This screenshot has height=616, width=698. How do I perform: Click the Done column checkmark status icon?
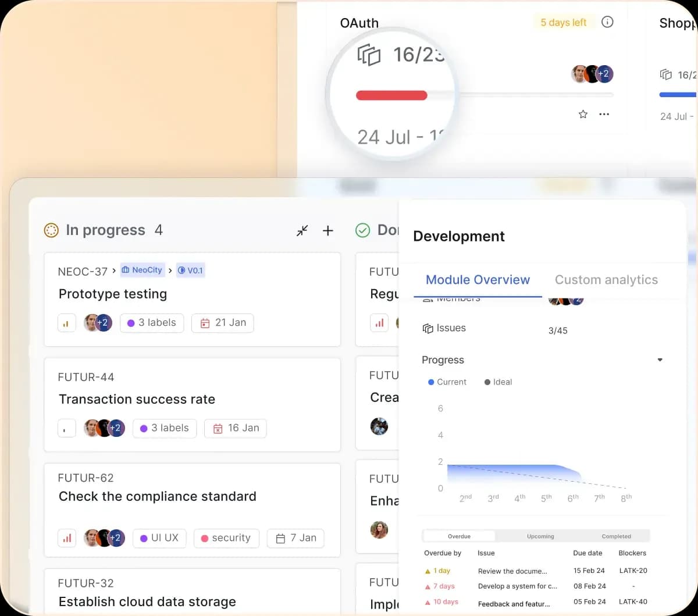click(x=362, y=231)
